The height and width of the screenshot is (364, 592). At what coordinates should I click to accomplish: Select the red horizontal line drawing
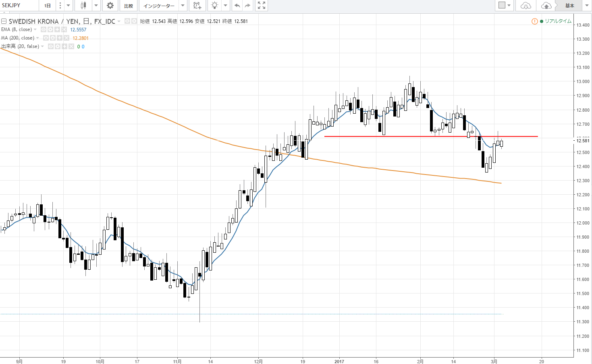click(x=431, y=136)
